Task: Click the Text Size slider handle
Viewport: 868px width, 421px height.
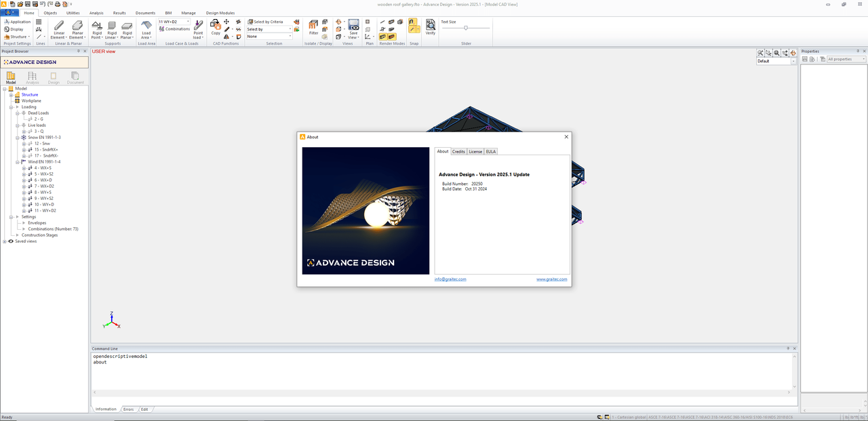Action: 466,28
